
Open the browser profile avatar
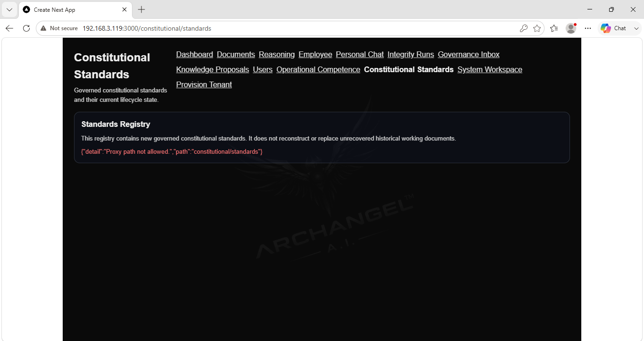pos(571,28)
